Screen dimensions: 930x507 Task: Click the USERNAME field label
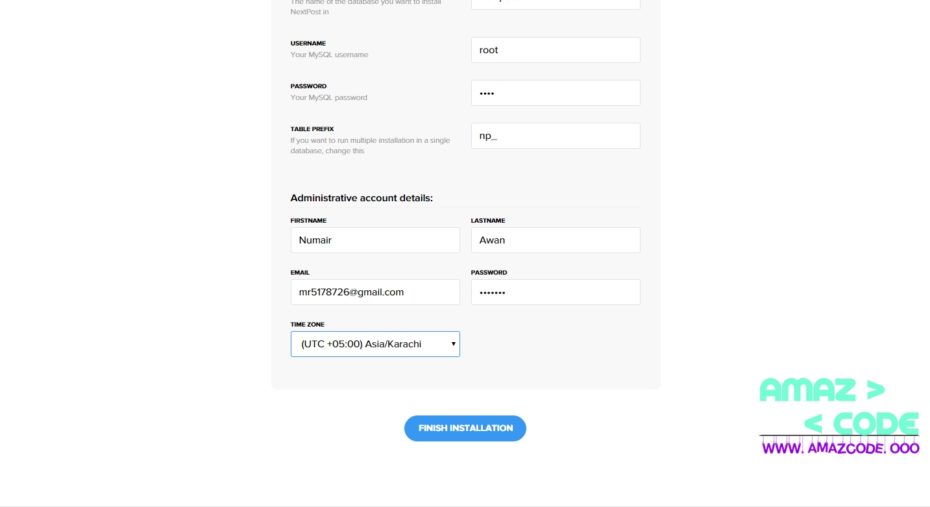(308, 43)
